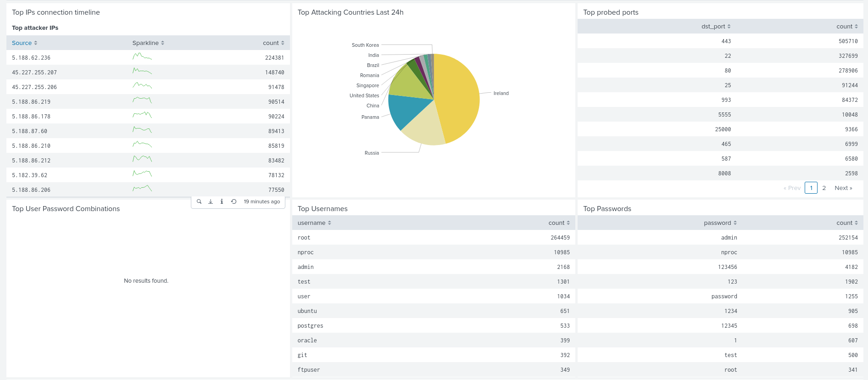Click Next in probed ports pagination
868x380 pixels.
click(x=843, y=188)
